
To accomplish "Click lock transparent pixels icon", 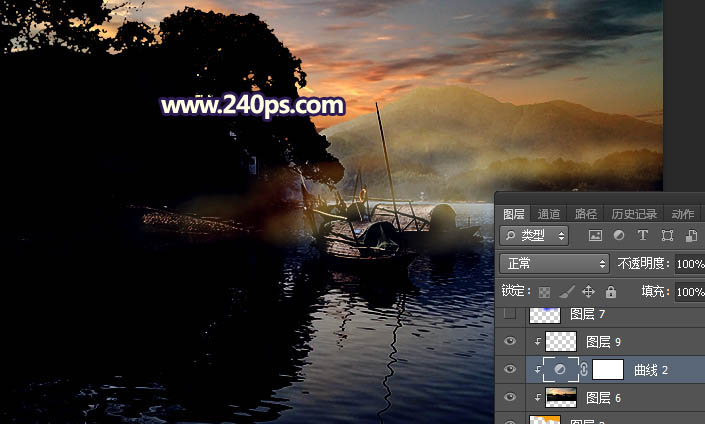I will [544, 292].
